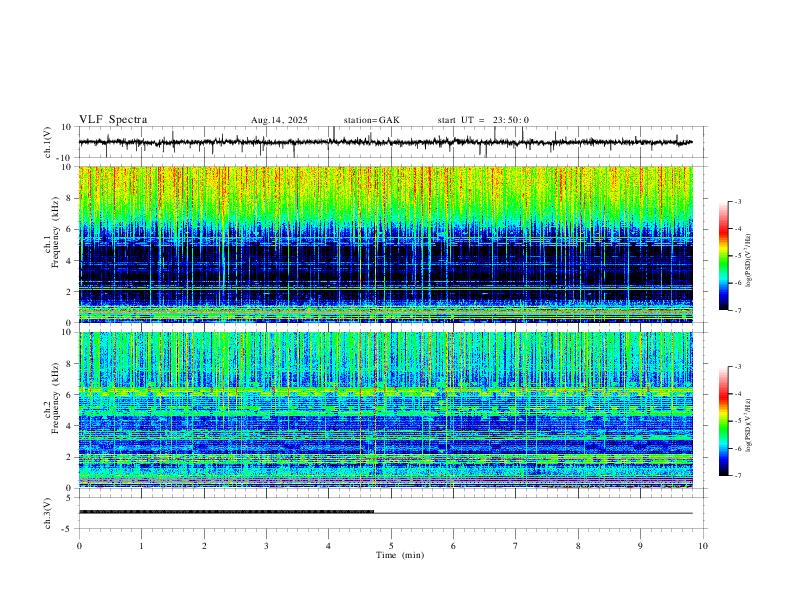Click the "-6" label on ch.1 colorbar

pyautogui.click(x=738, y=283)
